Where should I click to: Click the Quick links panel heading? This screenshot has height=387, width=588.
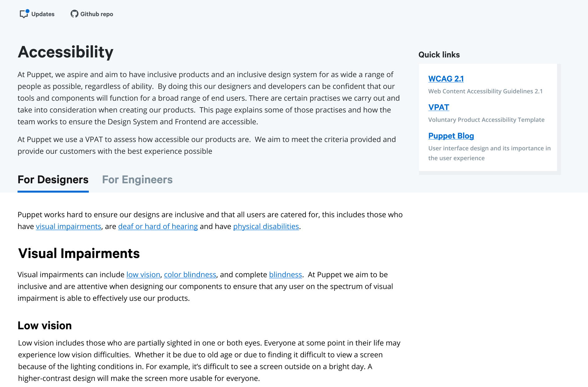point(439,55)
